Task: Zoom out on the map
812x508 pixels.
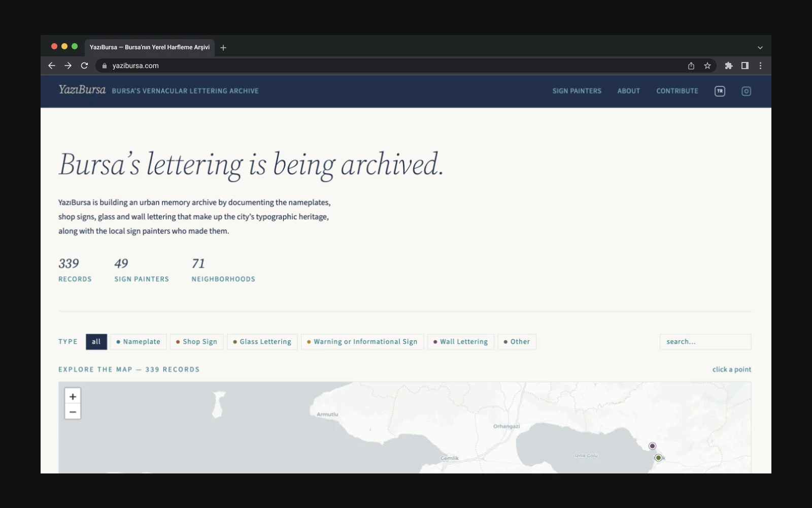Action: click(73, 411)
